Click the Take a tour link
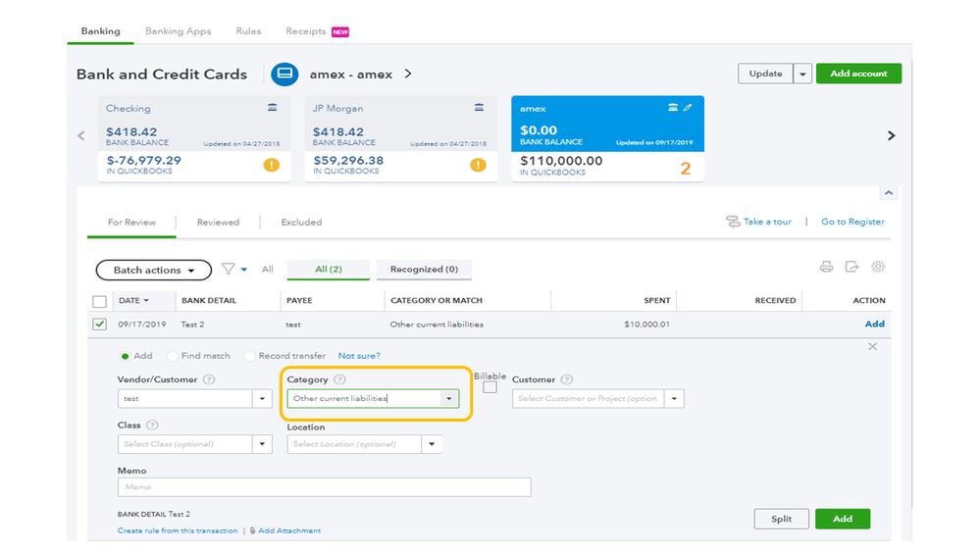The width and height of the screenshot is (980, 551). (767, 222)
